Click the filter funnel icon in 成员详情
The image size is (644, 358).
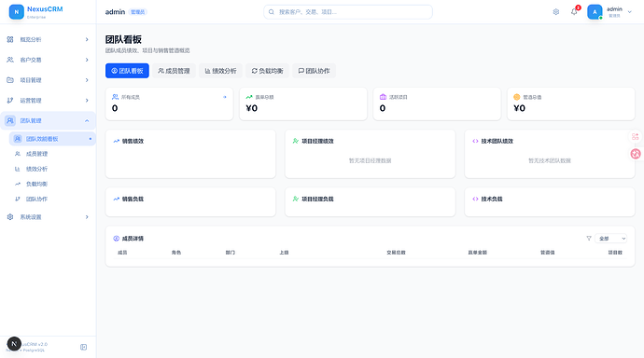589,239
